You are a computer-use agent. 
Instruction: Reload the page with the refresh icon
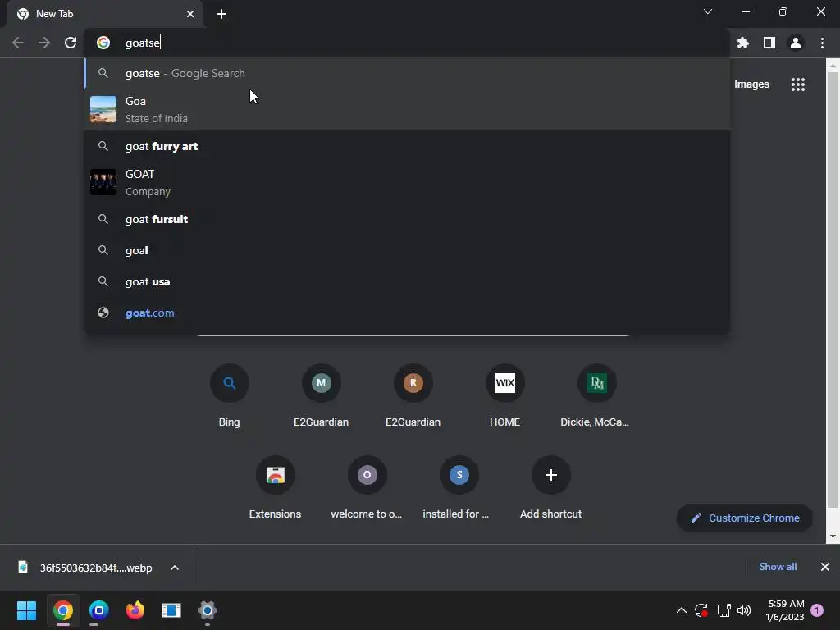coord(71,43)
